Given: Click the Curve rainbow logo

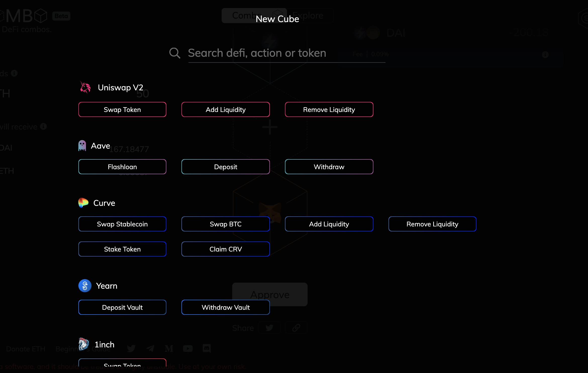Looking at the screenshot, I should [x=83, y=203].
